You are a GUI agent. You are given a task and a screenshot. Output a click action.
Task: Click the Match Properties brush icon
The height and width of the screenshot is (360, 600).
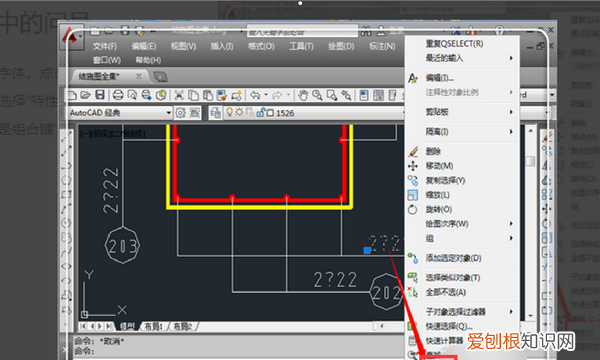click(x=222, y=95)
